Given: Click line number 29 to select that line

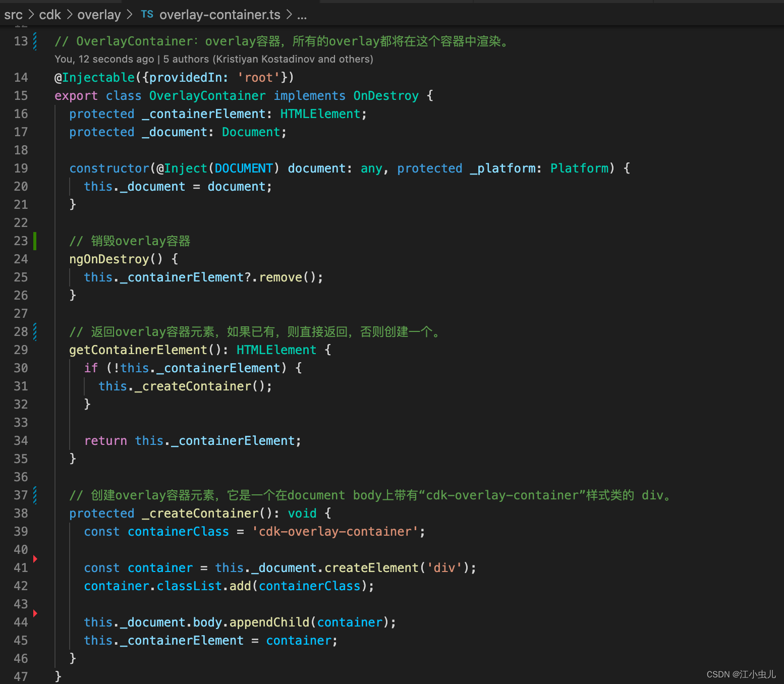Looking at the screenshot, I should pyautogui.click(x=21, y=350).
